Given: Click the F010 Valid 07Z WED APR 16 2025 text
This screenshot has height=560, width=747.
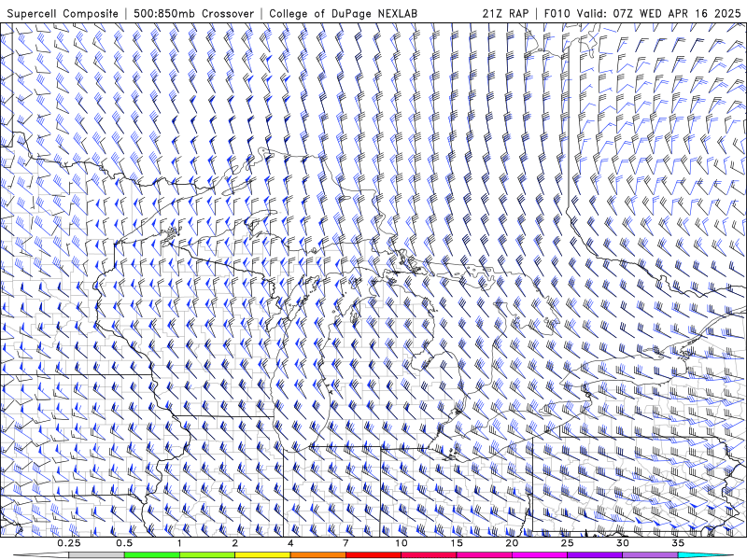Looking at the screenshot, I should [642, 13].
